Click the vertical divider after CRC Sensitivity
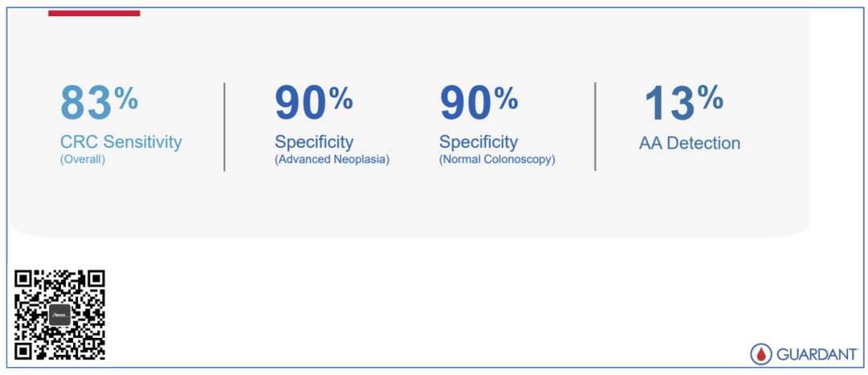 [224, 126]
